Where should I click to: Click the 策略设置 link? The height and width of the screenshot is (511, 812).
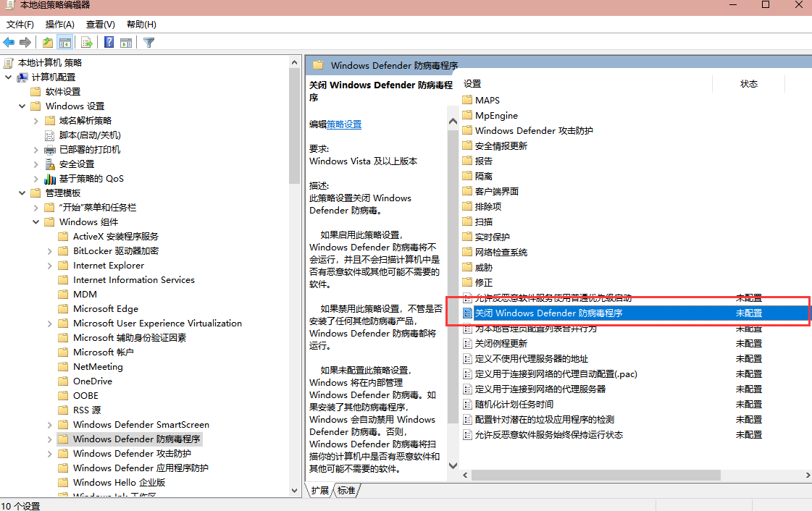tap(344, 124)
